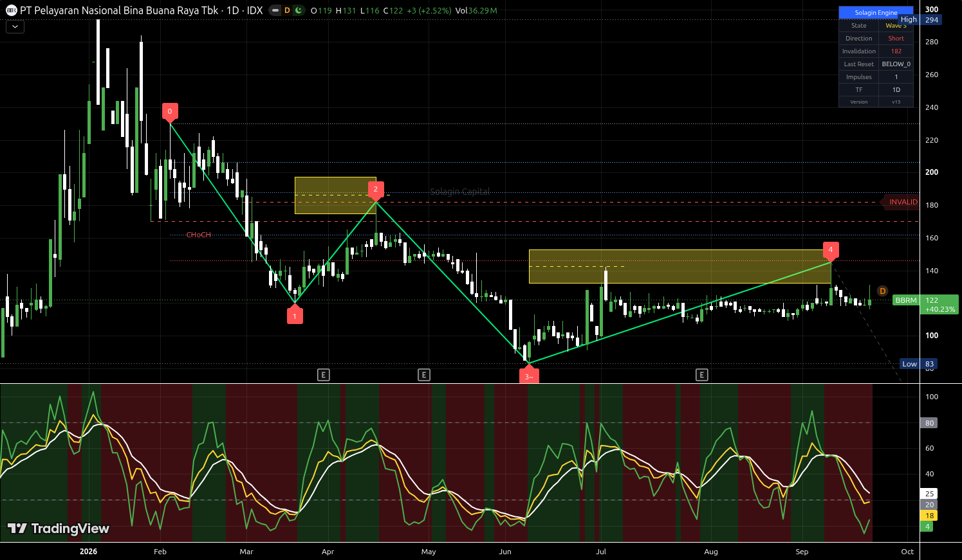962x560 pixels.
Task: Click the Jul label on the time axis
Action: coord(601,552)
